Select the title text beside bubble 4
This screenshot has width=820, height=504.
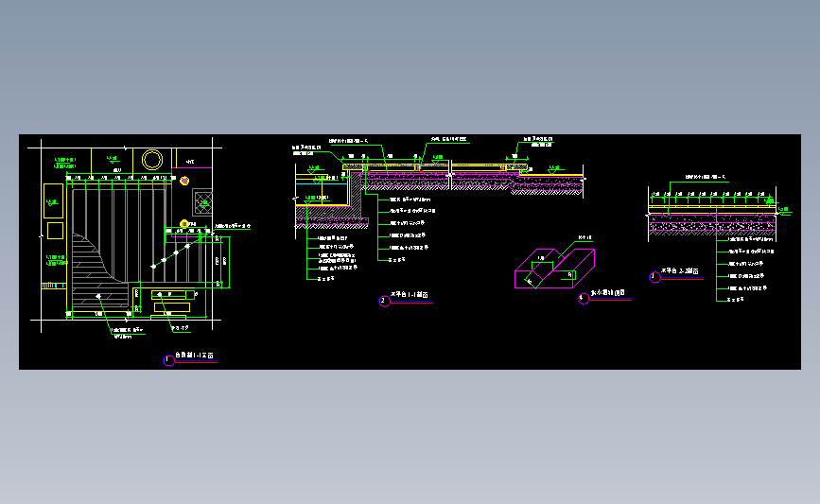(608, 293)
